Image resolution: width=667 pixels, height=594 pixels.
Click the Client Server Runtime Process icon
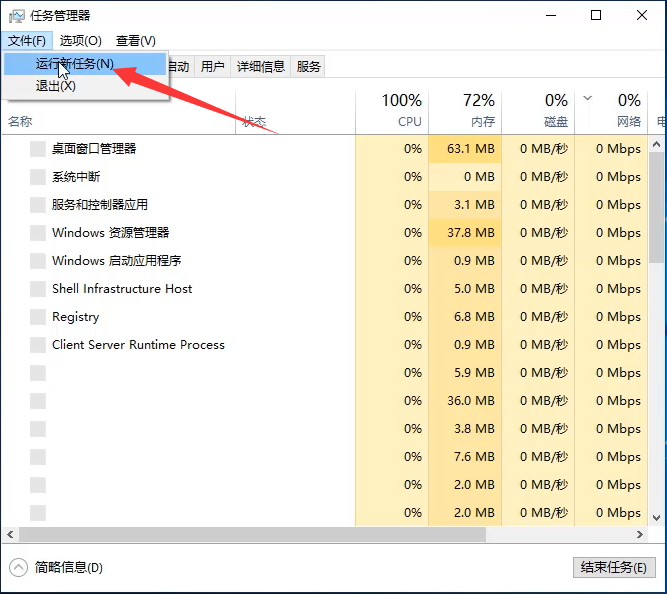38,345
